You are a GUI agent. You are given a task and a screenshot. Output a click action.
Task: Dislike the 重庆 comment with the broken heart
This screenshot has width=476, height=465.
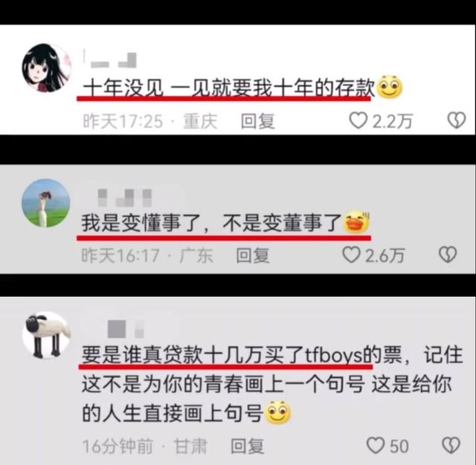point(457,121)
